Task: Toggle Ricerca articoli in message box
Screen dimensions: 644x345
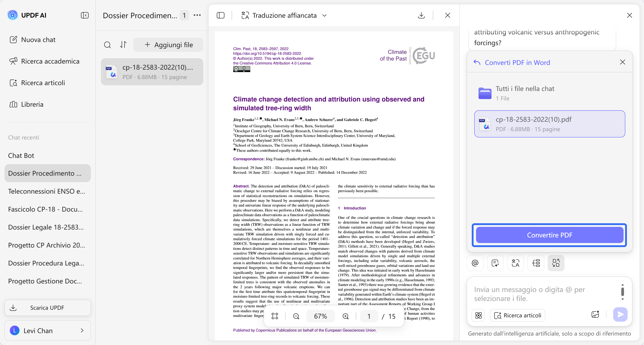Action: tap(517, 315)
